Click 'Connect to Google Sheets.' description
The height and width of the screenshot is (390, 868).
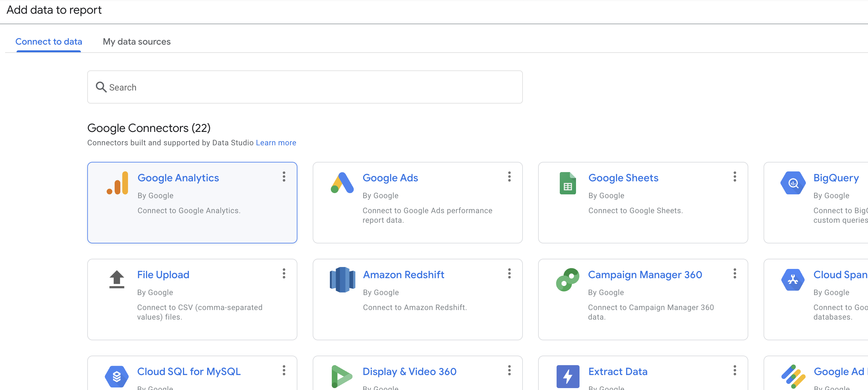coord(636,210)
